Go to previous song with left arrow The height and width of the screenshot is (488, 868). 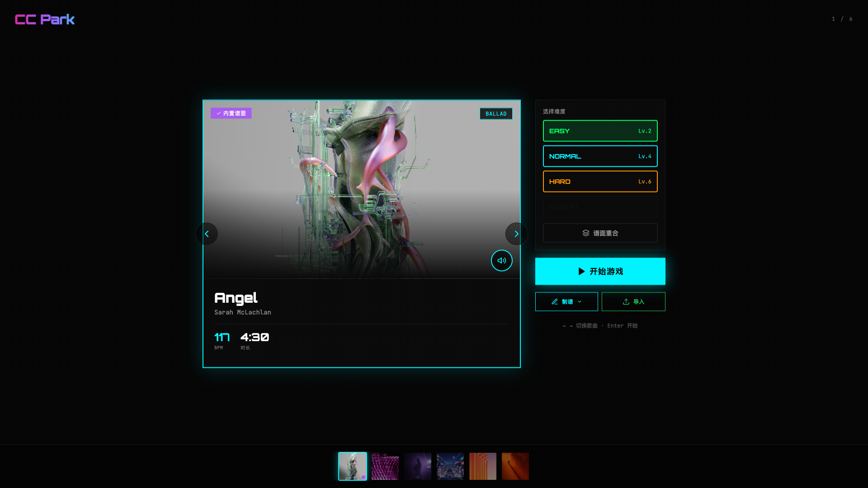[207, 234]
